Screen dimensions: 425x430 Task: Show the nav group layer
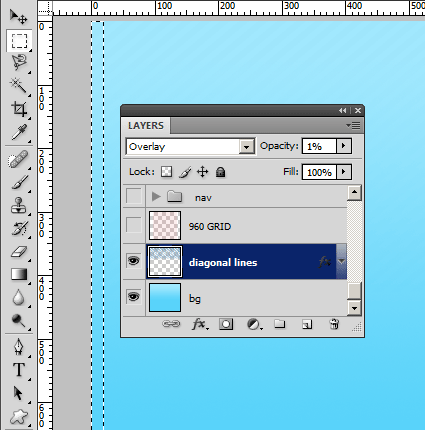[x=134, y=196]
